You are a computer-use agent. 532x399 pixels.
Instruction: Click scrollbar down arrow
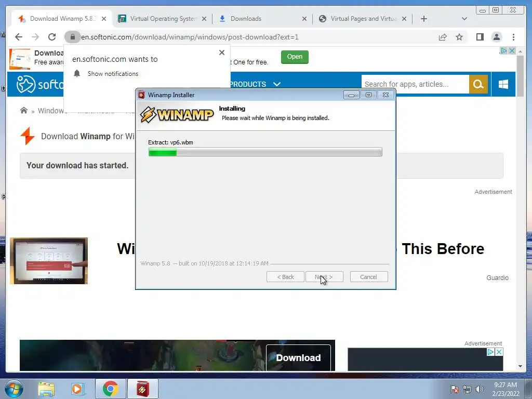tap(520, 366)
